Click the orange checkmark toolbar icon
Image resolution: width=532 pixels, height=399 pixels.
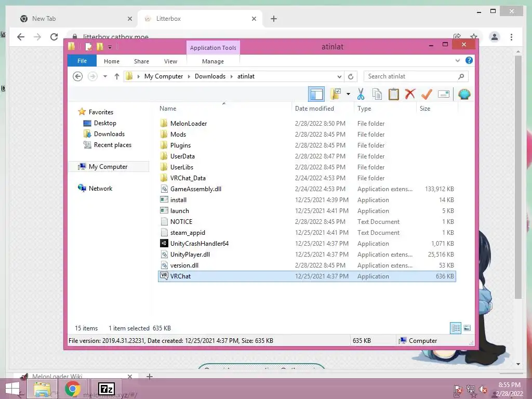(x=427, y=94)
